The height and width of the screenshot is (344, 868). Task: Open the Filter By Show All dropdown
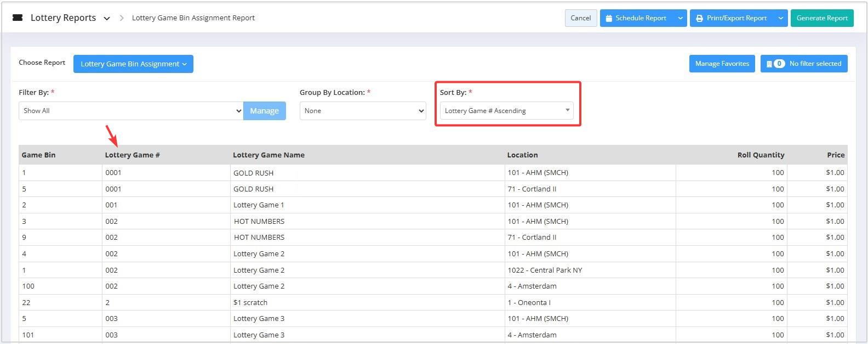131,111
